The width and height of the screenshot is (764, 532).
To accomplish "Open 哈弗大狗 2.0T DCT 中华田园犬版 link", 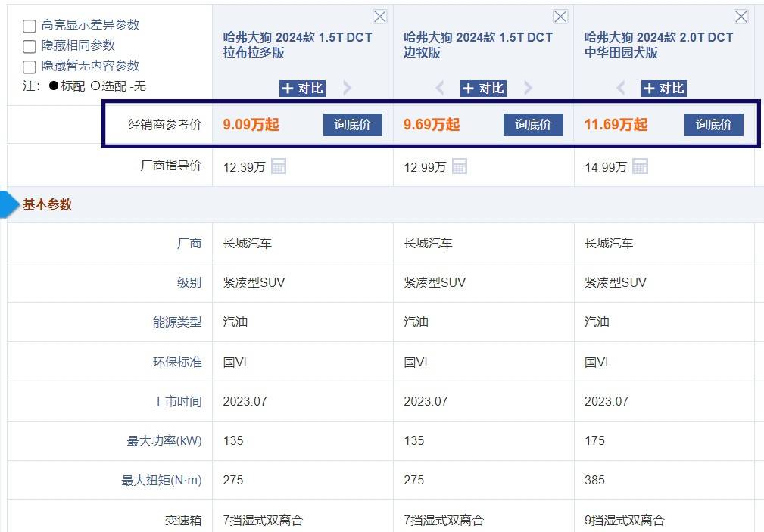I will click(x=659, y=45).
